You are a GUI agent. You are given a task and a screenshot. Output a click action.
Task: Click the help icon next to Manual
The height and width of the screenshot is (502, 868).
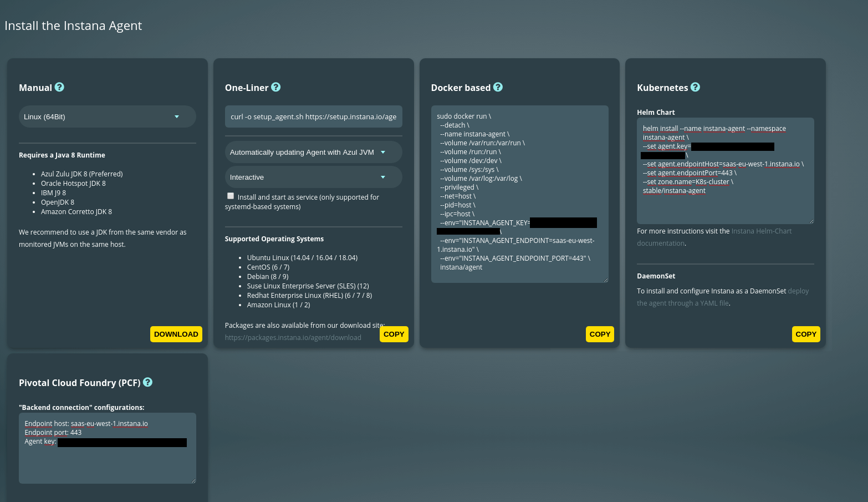59,87
